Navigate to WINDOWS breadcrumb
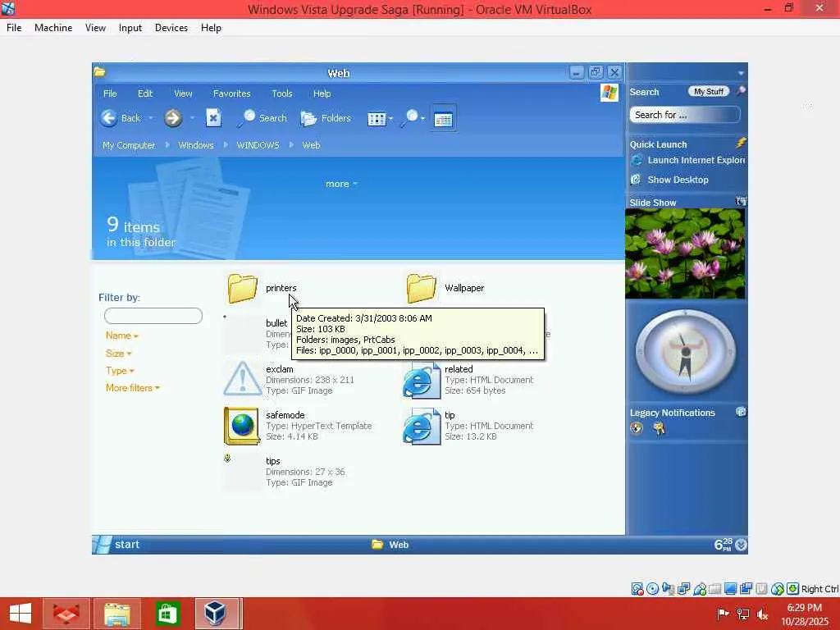Screen dimensions: 840x630 (x=258, y=145)
